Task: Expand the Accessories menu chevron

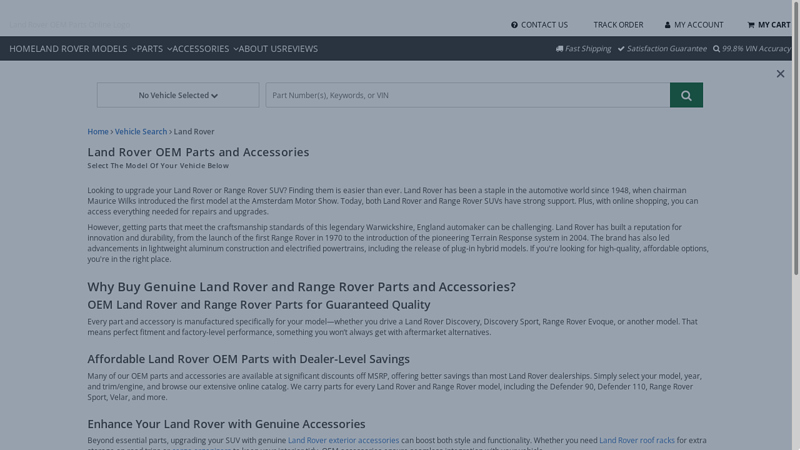Action: [236, 49]
